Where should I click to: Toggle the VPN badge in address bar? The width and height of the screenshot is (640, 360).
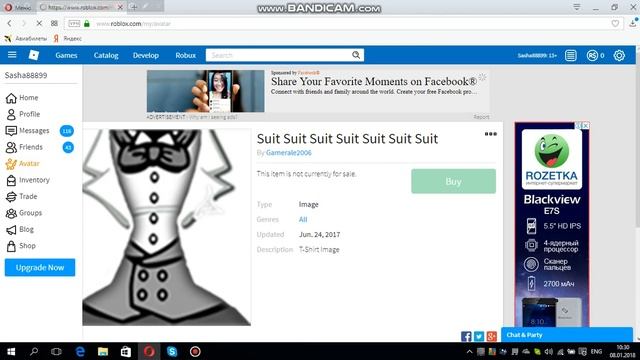(x=74, y=24)
